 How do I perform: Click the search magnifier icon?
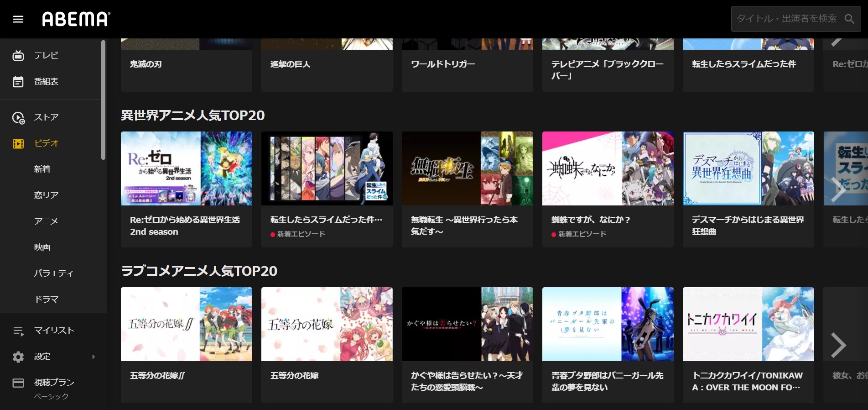[849, 19]
